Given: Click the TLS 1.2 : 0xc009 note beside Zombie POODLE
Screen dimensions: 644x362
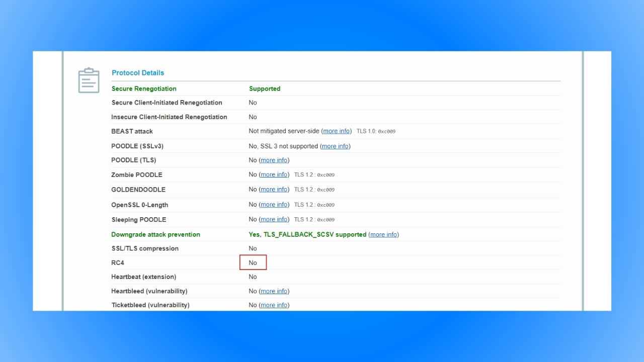Looking at the screenshot, I should coord(314,175).
